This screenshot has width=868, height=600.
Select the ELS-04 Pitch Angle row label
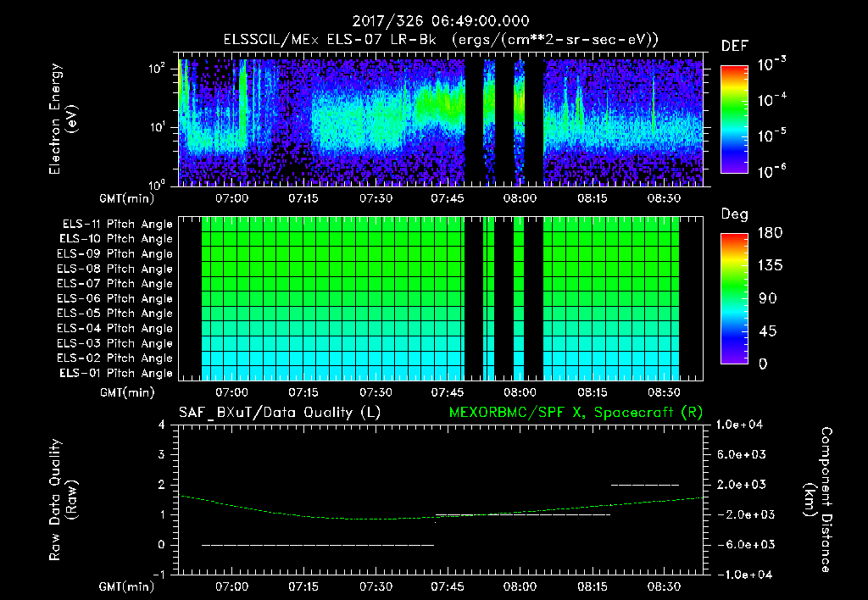[114, 328]
